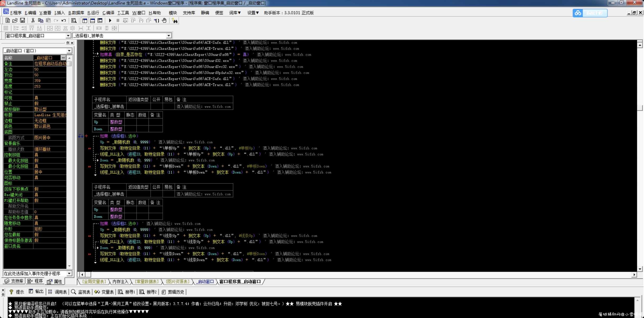Switch to [全局变量表] tab

point(94,281)
